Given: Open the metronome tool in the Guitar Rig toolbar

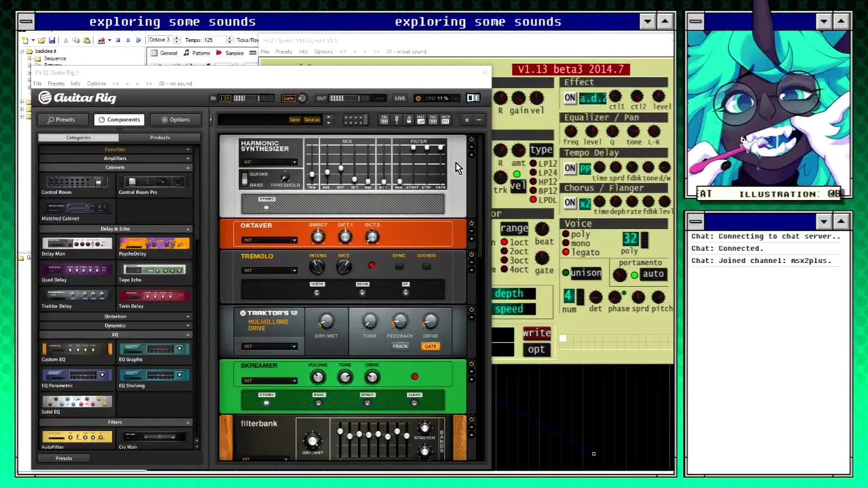Looking at the screenshot, I should click(409, 120).
